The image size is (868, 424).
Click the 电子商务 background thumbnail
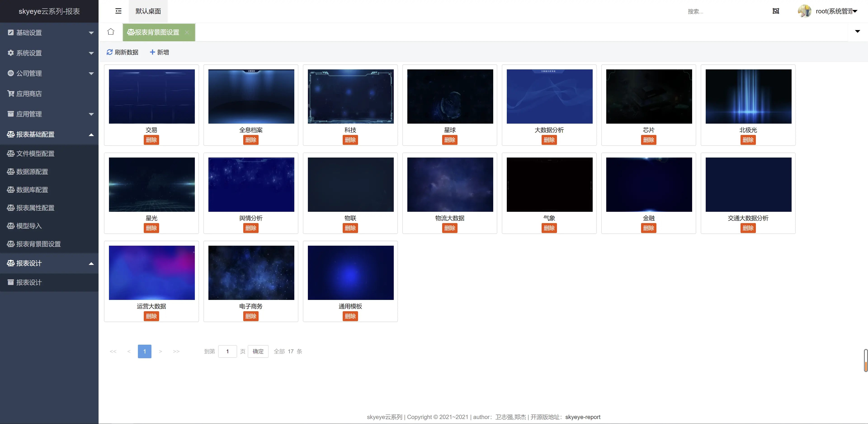251,273
